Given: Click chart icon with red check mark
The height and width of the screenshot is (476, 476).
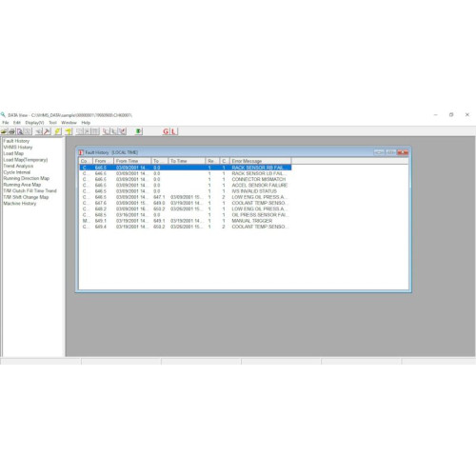Looking at the screenshot, I should tap(123, 131).
